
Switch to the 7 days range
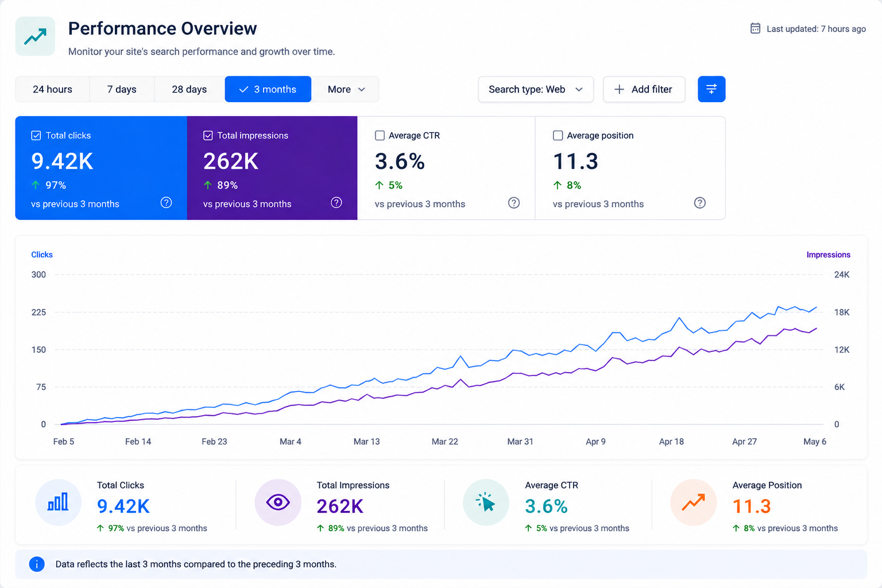[122, 89]
